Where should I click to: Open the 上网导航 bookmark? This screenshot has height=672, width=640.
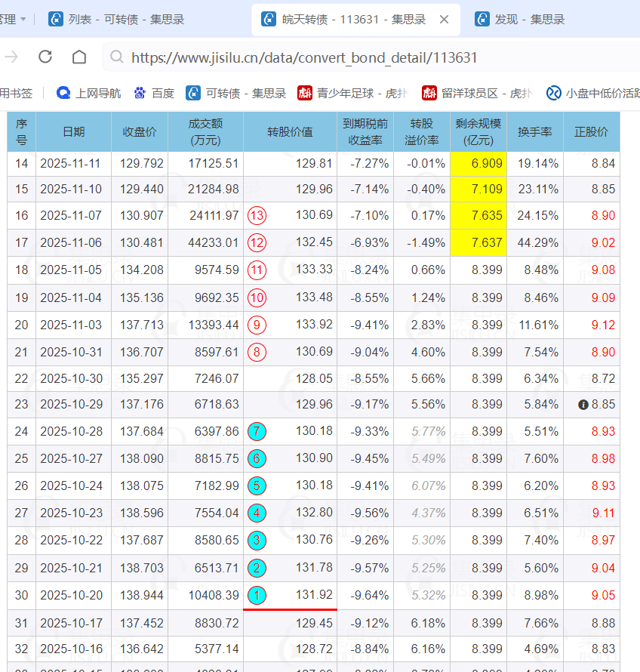(x=89, y=94)
